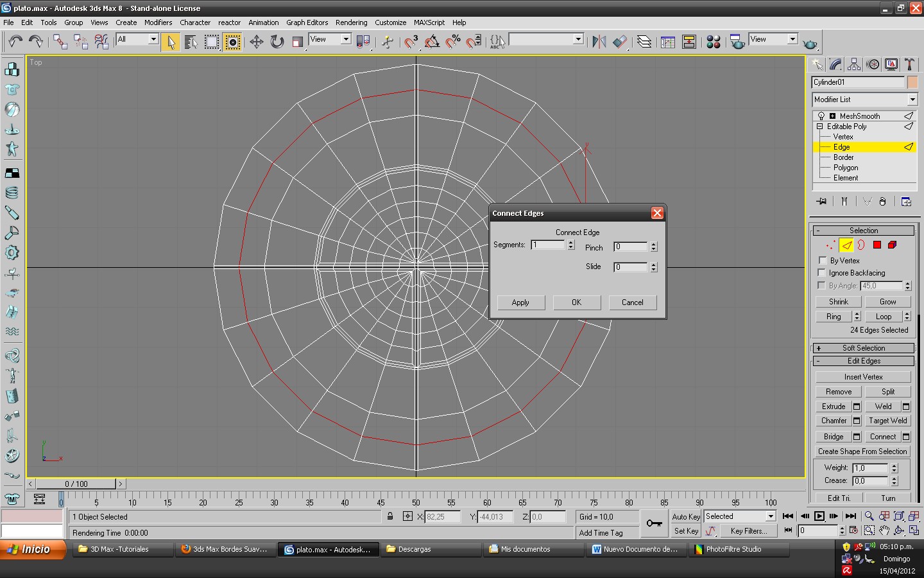
Task: Select the Undo arrow icon
Action: (15, 42)
